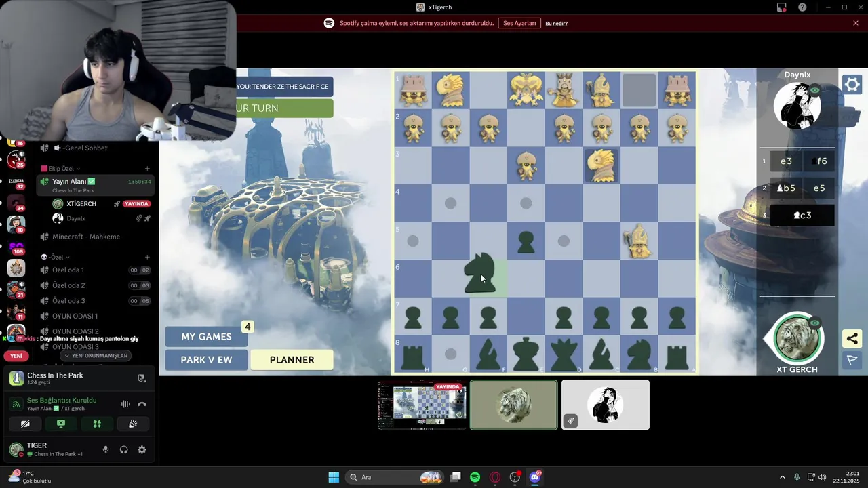Select the tiger avatar video tile
The image size is (868, 488).
514,405
